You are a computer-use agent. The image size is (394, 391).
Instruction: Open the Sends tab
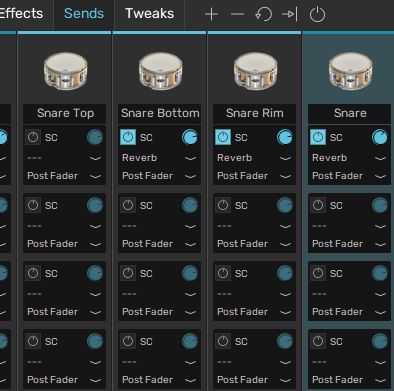[x=84, y=14]
